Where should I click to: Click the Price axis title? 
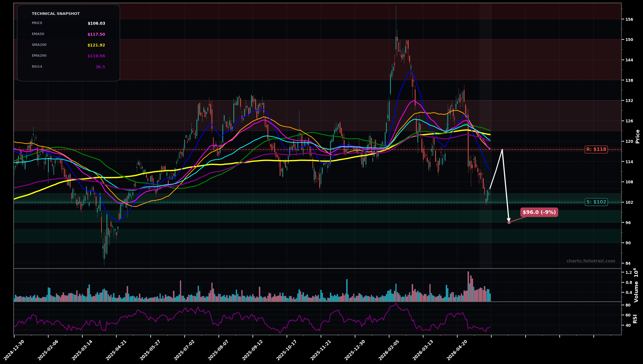pos(637,136)
